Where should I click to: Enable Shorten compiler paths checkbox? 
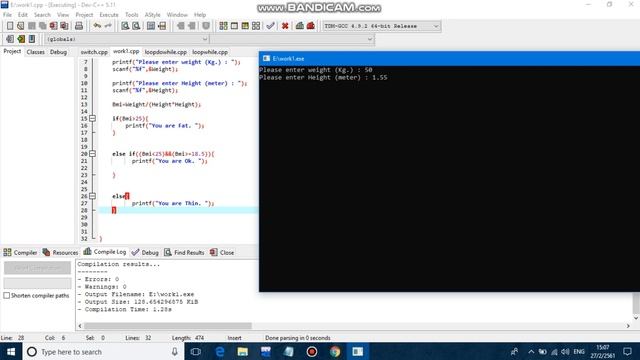point(7,296)
